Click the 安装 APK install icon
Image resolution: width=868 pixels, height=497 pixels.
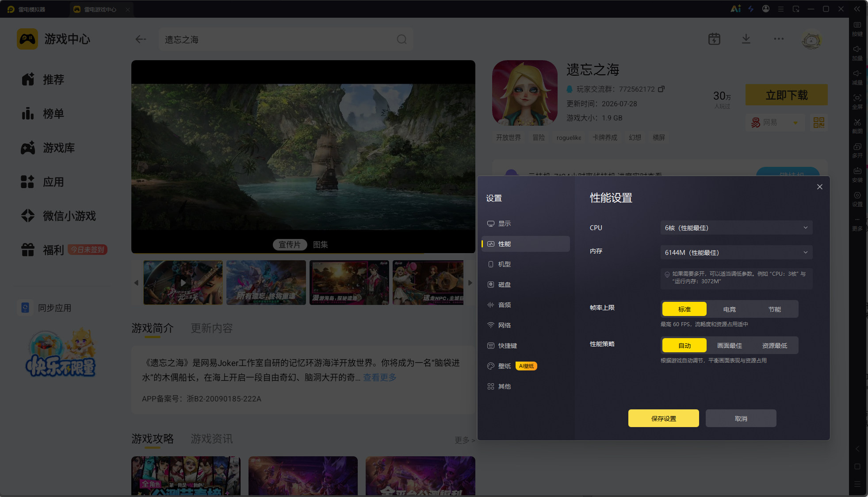point(857,175)
